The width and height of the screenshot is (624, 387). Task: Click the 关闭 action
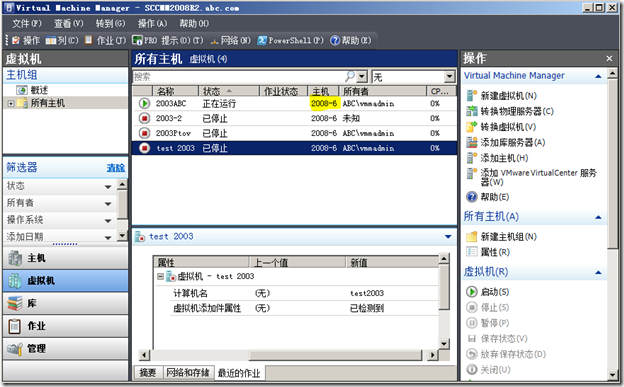tap(488, 369)
